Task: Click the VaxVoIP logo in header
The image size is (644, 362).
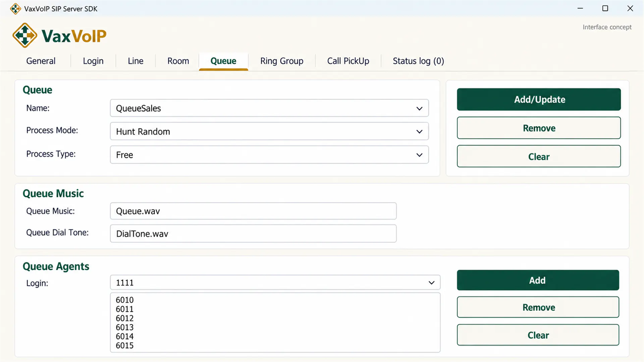Action: 59,36
